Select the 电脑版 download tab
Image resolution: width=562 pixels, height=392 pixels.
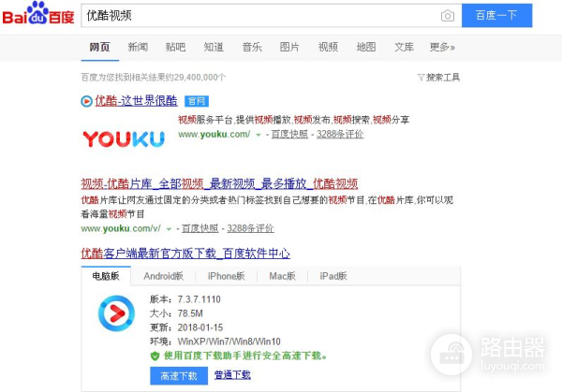pyautogui.click(x=106, y=276)
